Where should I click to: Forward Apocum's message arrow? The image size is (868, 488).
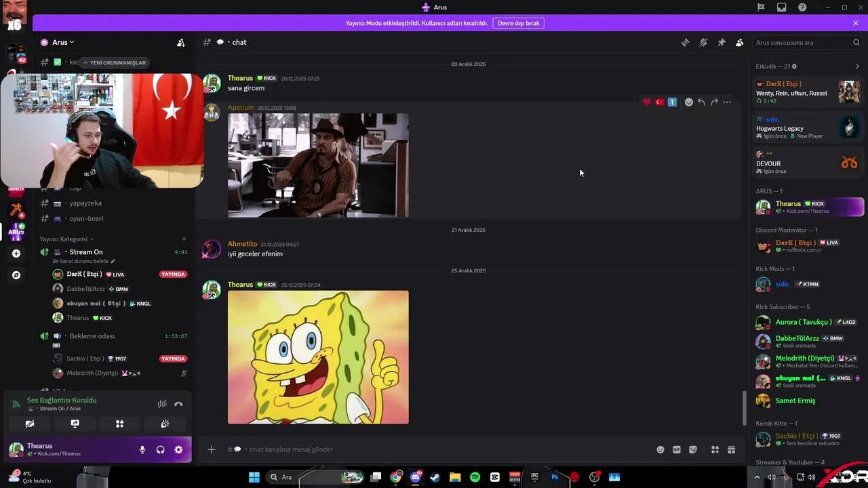714,102
